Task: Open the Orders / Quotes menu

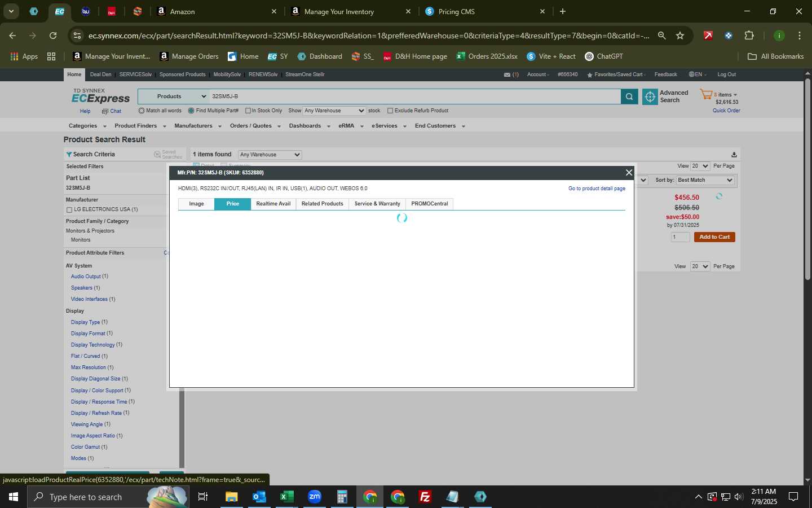Action: point(255,126)
